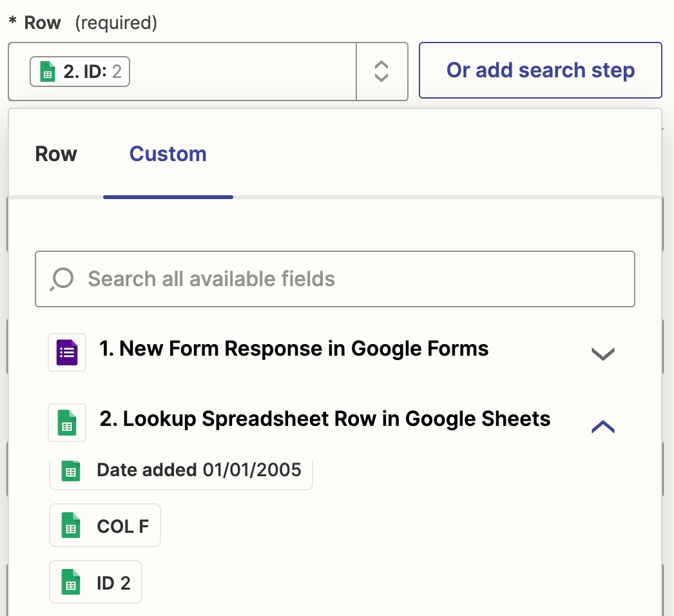Screen dimensions: 674x616
Task: Click the "1. New Form Response in Google Forms" heading
Action: (x=294, y=349)
